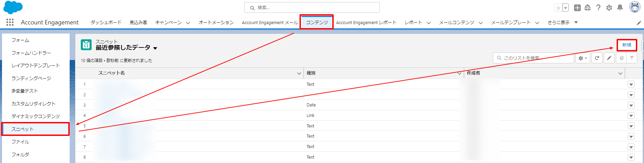Image resolution: width=644 pixels, height=163 pixels.
Task: Open the メールテンプレート tab
Action: (x=510, y=22)
